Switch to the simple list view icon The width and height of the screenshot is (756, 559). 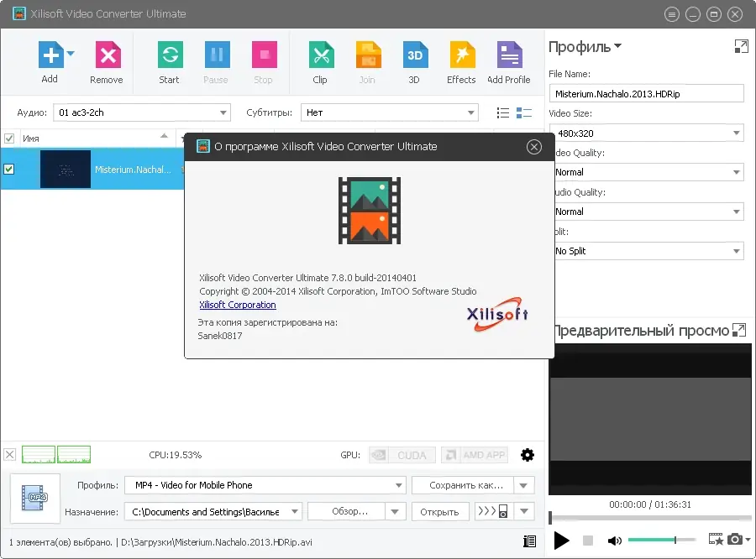pyautogui.click(x=503, y=112)
